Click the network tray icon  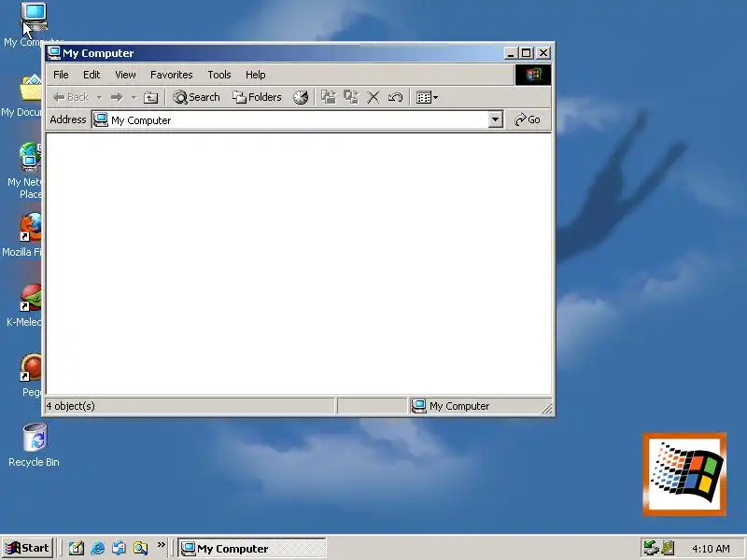coord(650,548)
